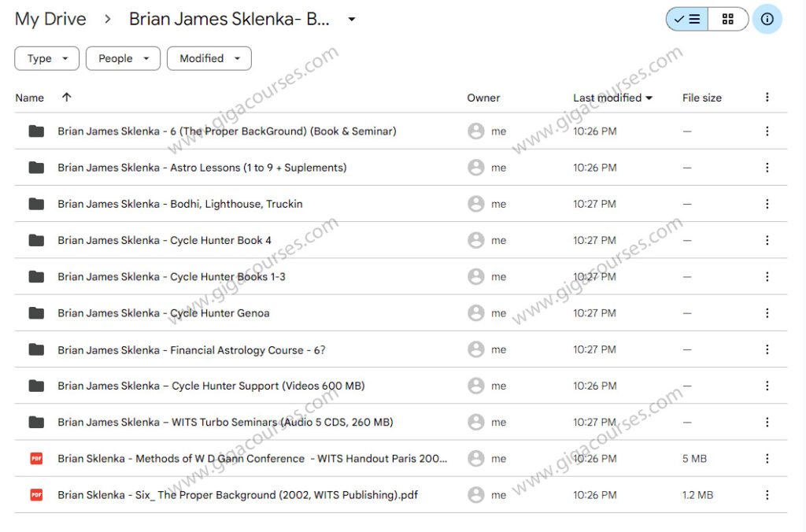This screenshot has height=532, width=806.
Task: Open column header more options menu
Action: [x=767, y=97]
